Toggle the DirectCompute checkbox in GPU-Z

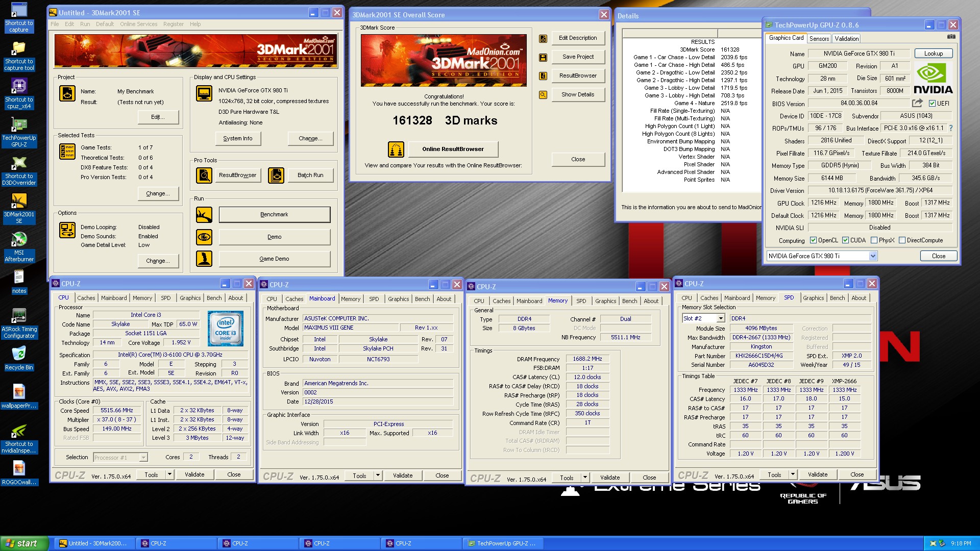[x=902, y=240]
